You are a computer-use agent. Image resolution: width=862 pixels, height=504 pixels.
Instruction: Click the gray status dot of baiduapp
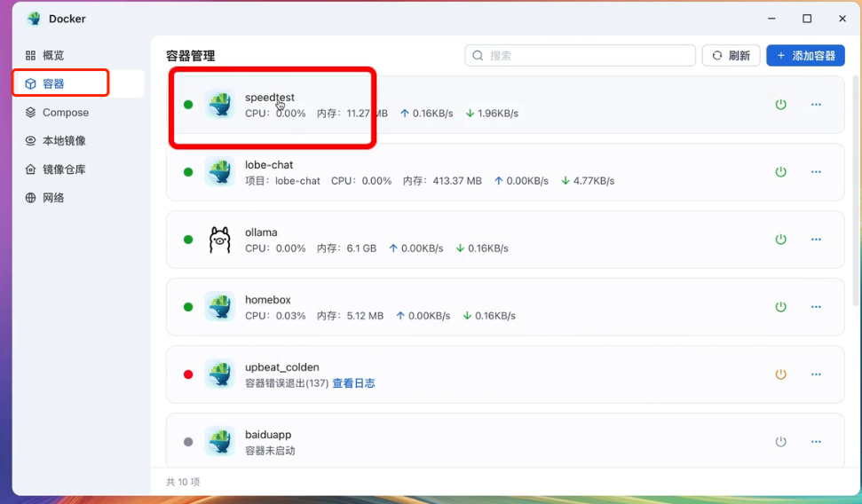(x=188, y=442)
